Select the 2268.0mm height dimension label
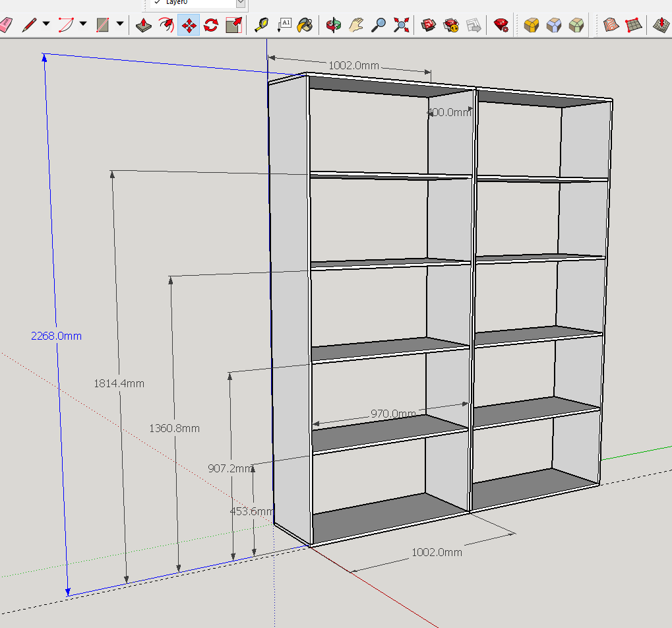 [x=56, y=336]
